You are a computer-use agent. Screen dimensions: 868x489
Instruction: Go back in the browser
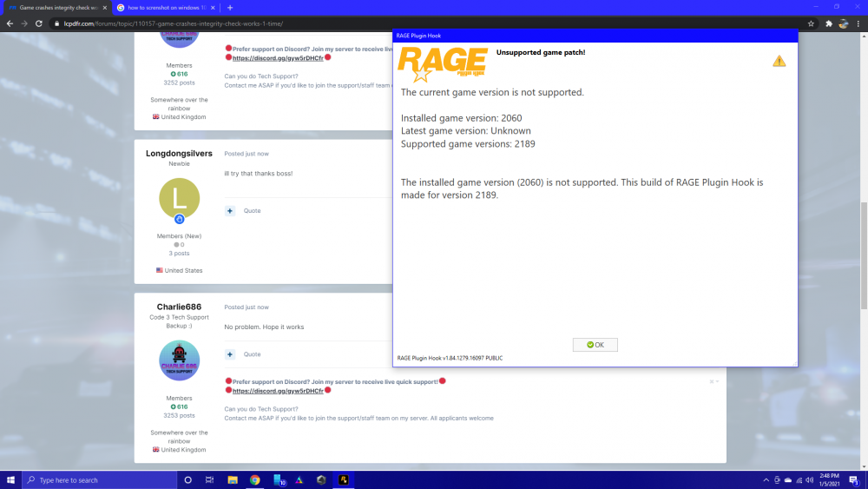[10, 23]
